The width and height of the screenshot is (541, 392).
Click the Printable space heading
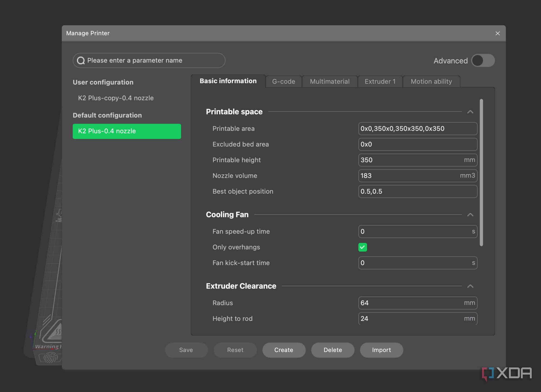click(x=234, y=112)
